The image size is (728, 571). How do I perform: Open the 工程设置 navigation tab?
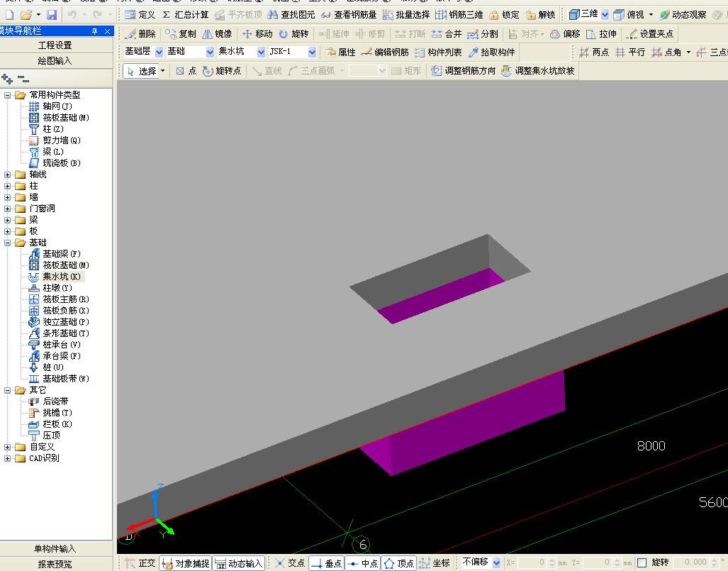coord(56,45)
